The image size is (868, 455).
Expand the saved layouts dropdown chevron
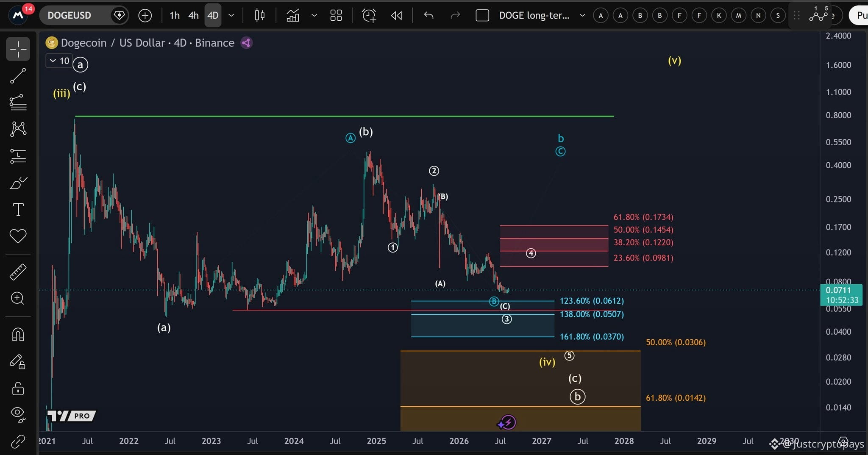click(x=582, y=16)
